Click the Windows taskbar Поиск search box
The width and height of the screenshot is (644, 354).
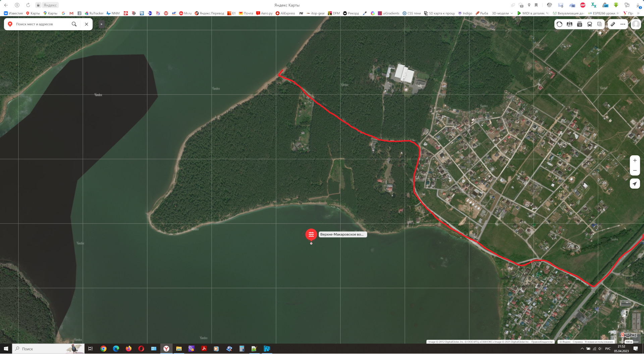pos(48,349)
